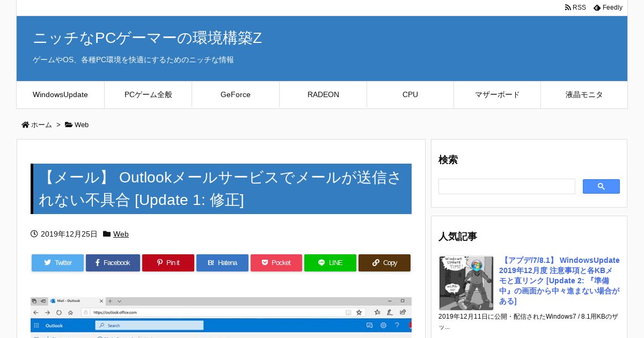Open site title ニッチなPCゲーマーの環境構築Z
The height and width of the screenshot is (338, 644).
click(x=148, y=38)
